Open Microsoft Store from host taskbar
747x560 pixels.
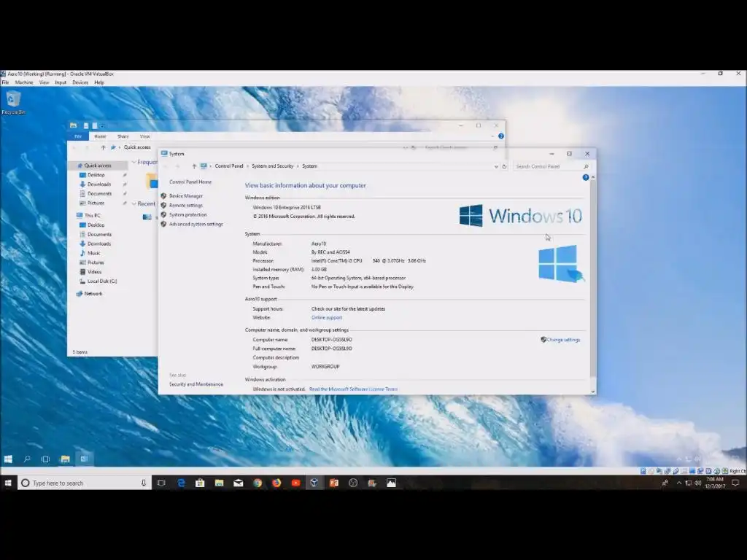200,483
